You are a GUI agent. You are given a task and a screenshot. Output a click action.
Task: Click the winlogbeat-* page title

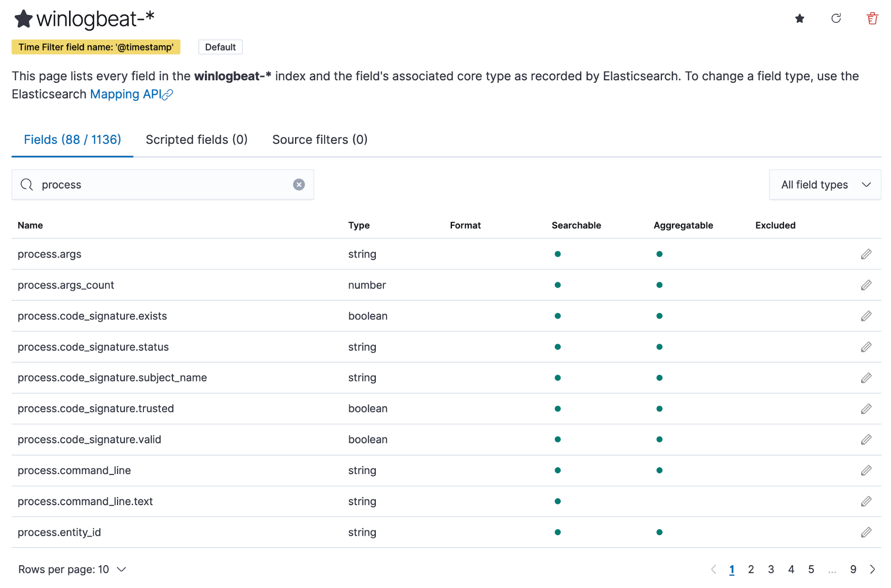pyautogui.click(x=95, y=19)
